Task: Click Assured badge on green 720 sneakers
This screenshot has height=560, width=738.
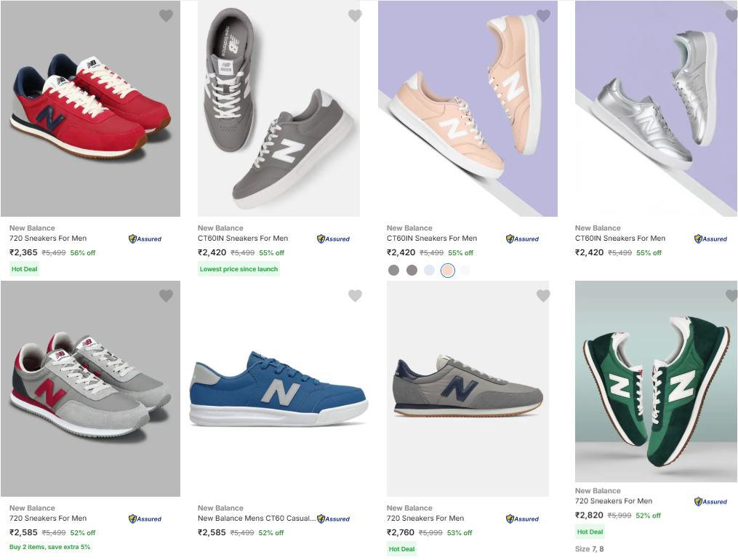Action: click(710, 501)
